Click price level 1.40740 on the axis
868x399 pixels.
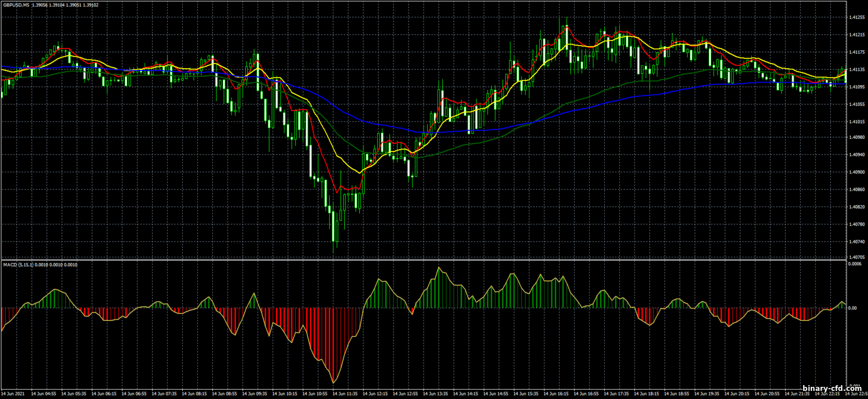click(x=856, y=242)
